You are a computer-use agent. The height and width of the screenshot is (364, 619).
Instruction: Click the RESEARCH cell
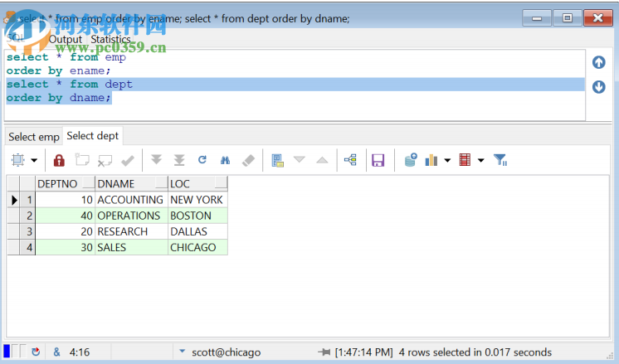131,231
